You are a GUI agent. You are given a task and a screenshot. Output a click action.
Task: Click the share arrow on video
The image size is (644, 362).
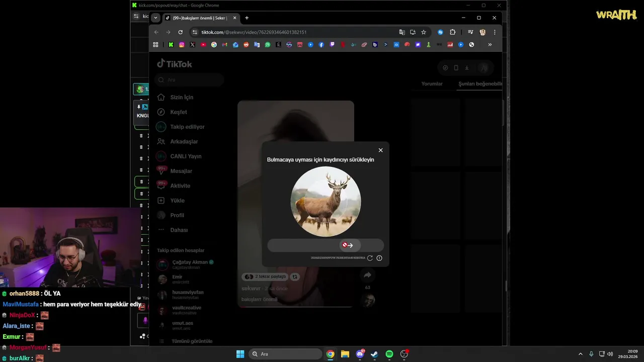coord(367,275)
